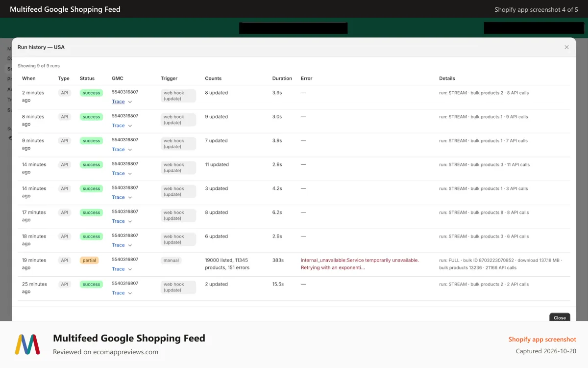The width and height of the screenshot is (588, 368).
Task: Click the '11 updated' count
Action: click(217, 165)
